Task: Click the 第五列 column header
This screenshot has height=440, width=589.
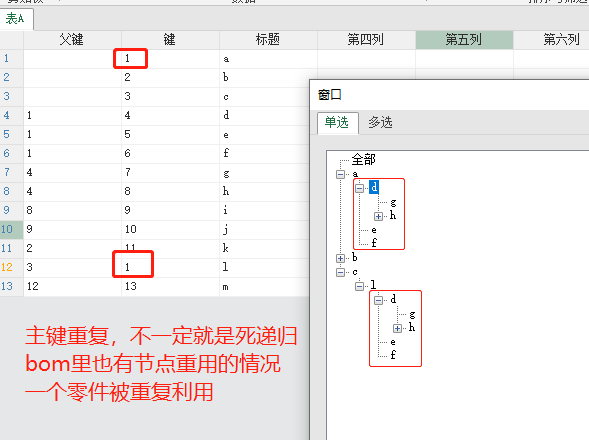Action: pyautogui.click(x=464, y=40)
